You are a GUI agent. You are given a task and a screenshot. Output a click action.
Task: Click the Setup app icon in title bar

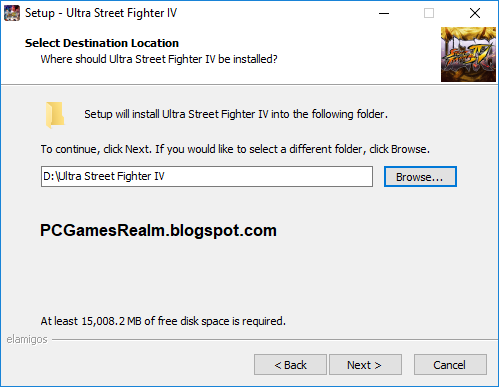click(x=12, y=13)
